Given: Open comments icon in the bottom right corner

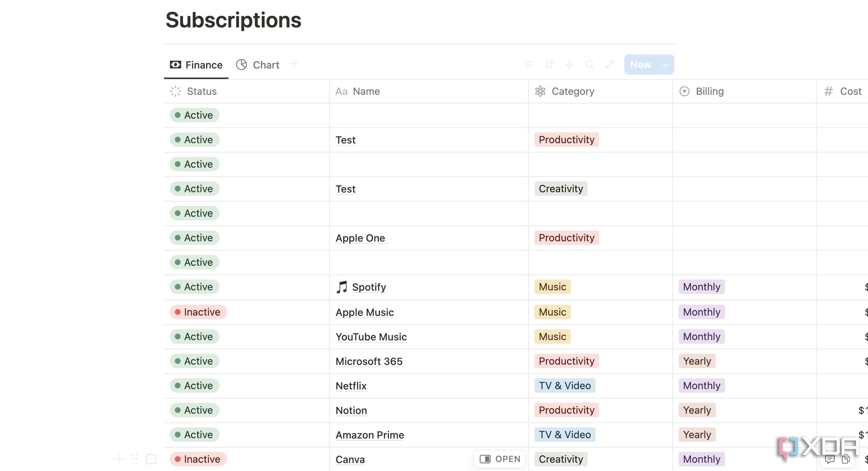Looking at the screenshot, I should [830, 459].
